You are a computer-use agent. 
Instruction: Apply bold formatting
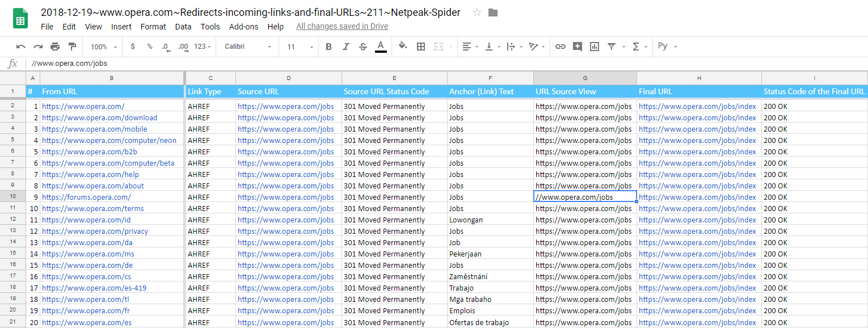coord(328,47)
